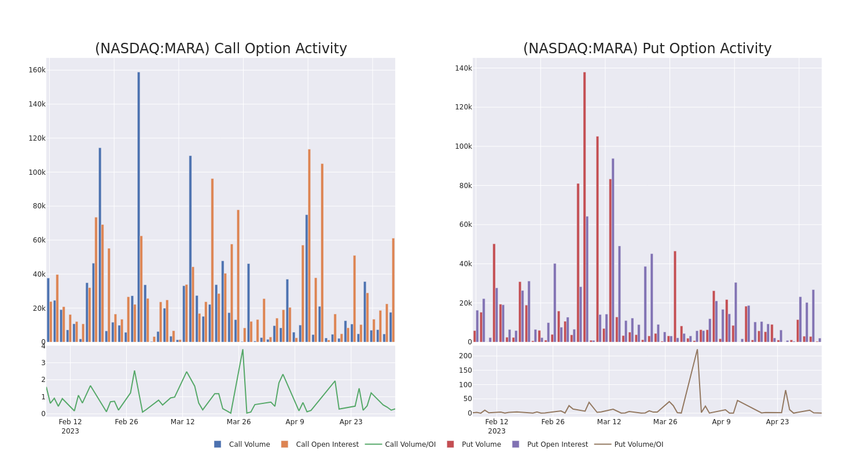Screen dimensions: 868x463
Task: Click the 140k y-axis label on put chart
Action: click(464, 68)
